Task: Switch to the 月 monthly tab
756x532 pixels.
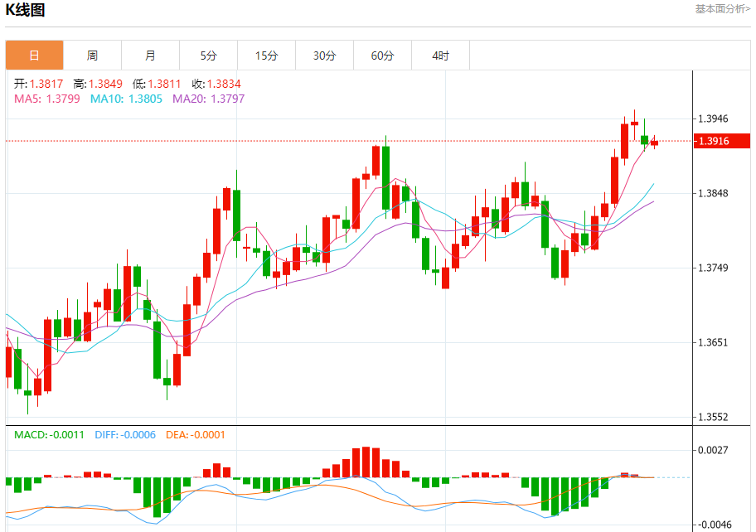Action: tap(150, 56)
